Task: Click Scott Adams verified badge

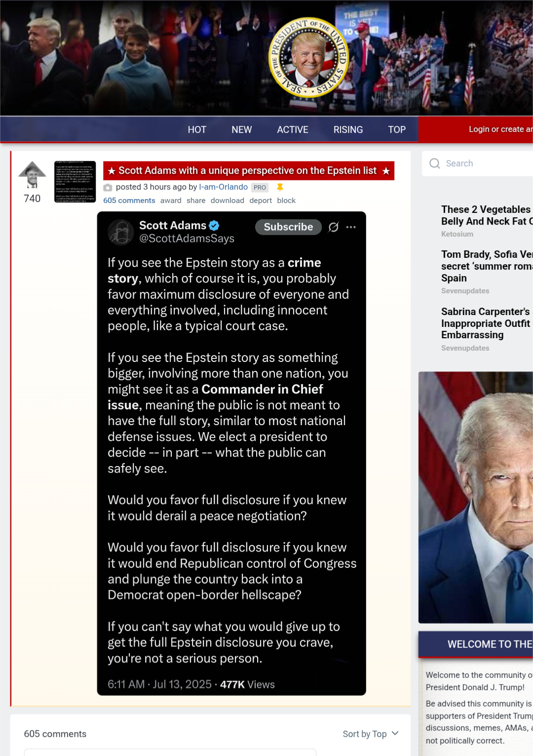Action: (x=214, y=226)
